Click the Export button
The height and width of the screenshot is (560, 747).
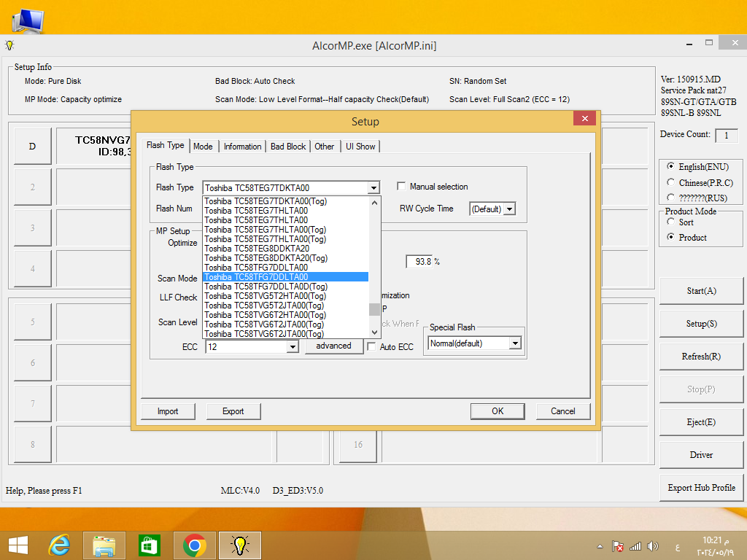pos(233,411)
